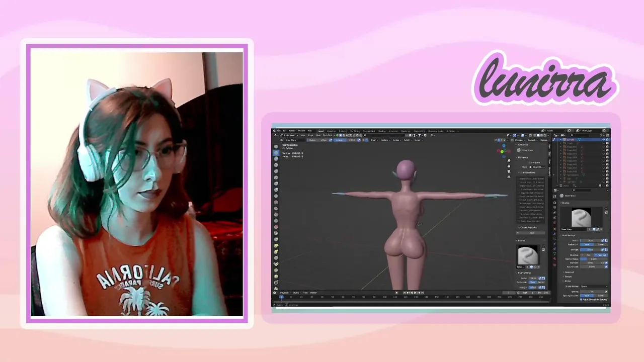Toggle Adjust Strength for Spacing checkbox
Viewport: 644px width, 362px height.
(x=581, y=300)
